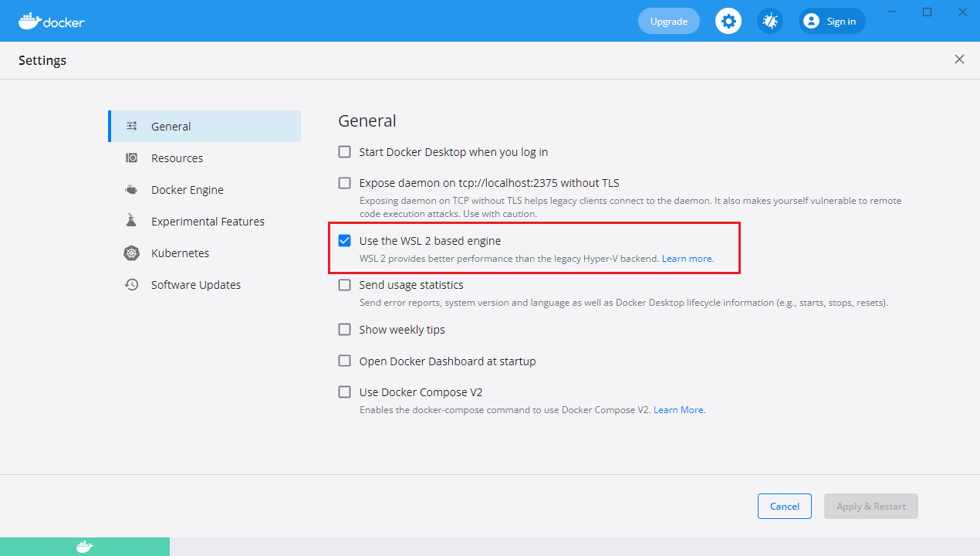Click the Docker whale logo in header
This screenshot has width=980, height=556.
point(29,21)
